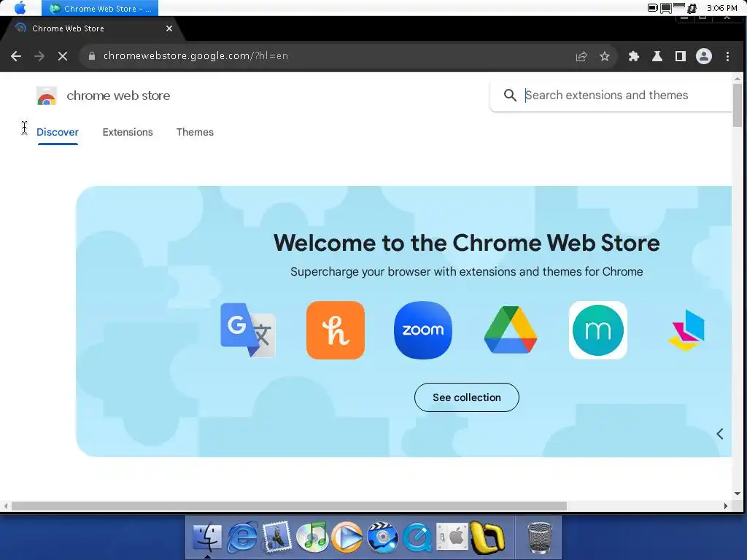Open the Honey extension icon
The width and height of the screenshot is (747, 560).
tap(336, 330)
